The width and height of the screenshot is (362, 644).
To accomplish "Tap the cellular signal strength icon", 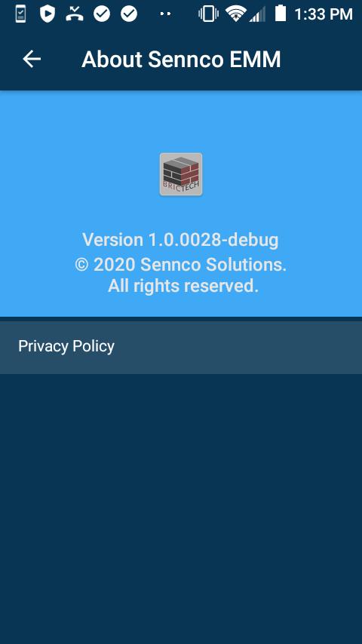I will (x=257, y=14).
